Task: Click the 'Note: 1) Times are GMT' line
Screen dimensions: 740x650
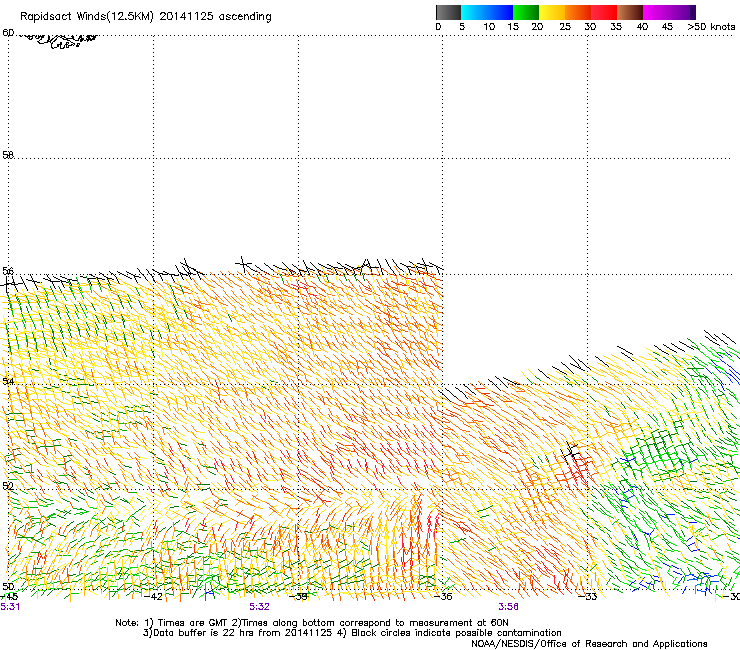Action: pos(312,623)
